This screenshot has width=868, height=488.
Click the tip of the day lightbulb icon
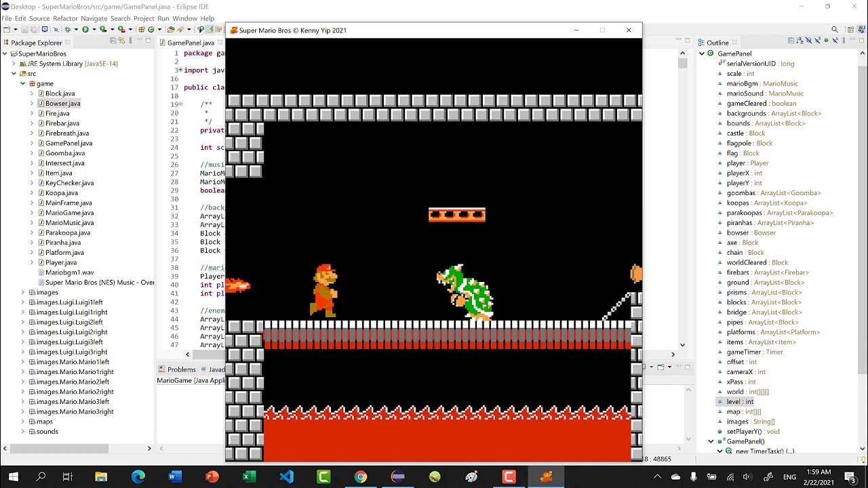[x=863, y=460]
